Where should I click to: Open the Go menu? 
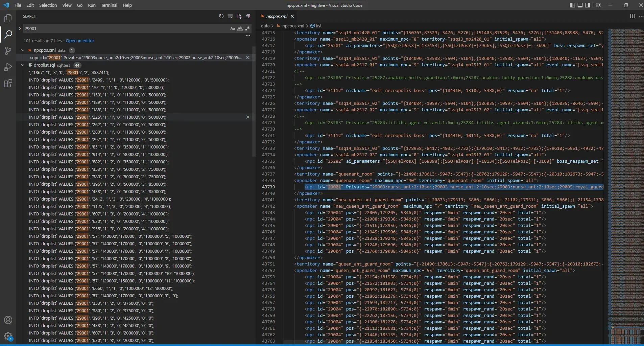pyautogui.click(x=80, y=5)
